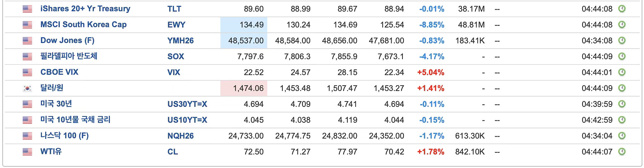Click the US10YT=X symbol

tap(187, 120)
